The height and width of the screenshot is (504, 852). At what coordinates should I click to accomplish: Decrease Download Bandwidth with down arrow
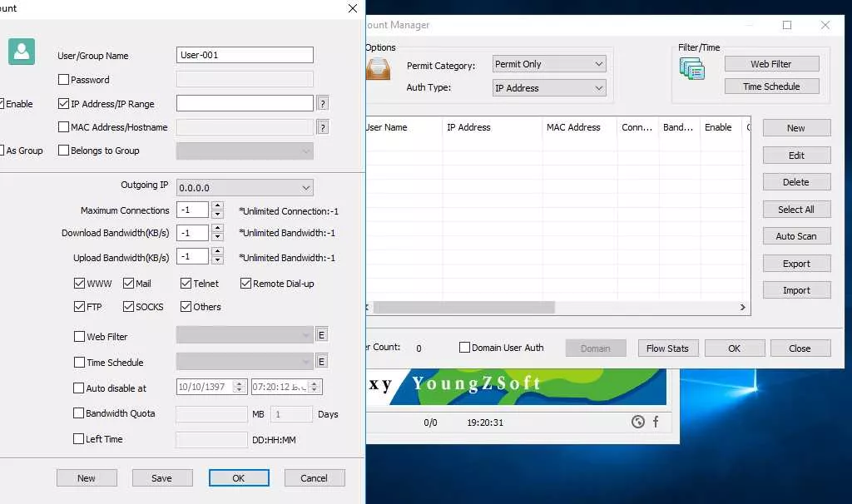pyautogui.click(x=217, y=237)
